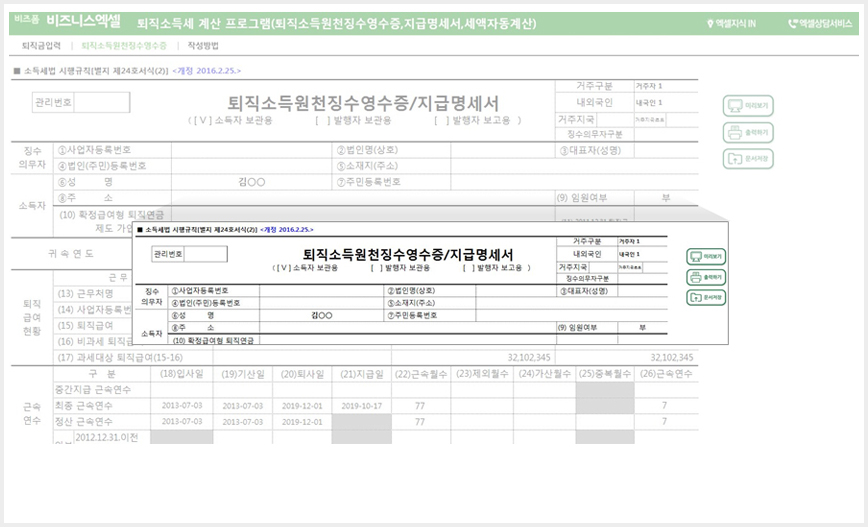Viewport: 868px width, 527px height.
Task: Click the 2012.12.31.이전 row label
Action: click(x=107, y=437)
